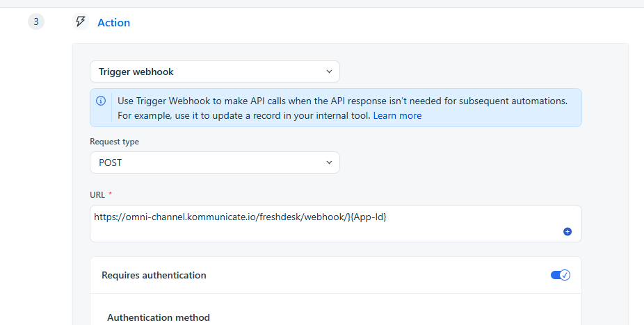Screen dimensions: 644x325
Task: Click the blue plus insert placeholder icon
Action: (x=567, y=232)
